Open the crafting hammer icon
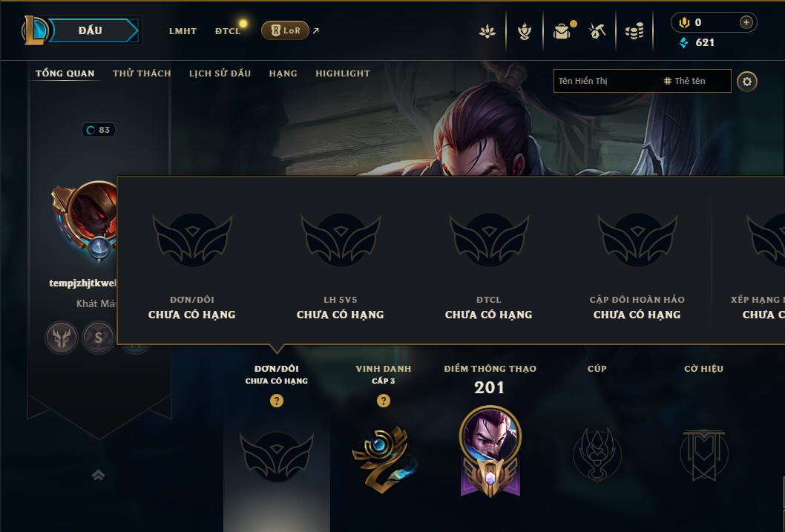The image size is (785, 532). click(x=597, y=31)
